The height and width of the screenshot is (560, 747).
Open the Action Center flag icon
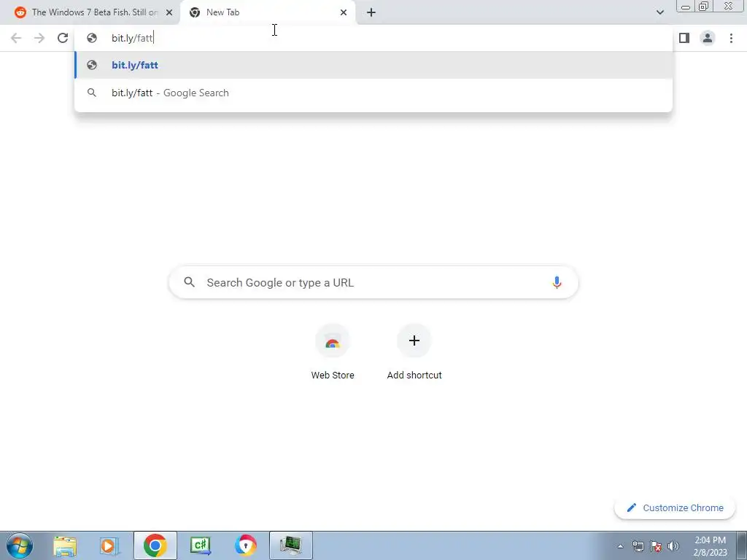(656, 546)
